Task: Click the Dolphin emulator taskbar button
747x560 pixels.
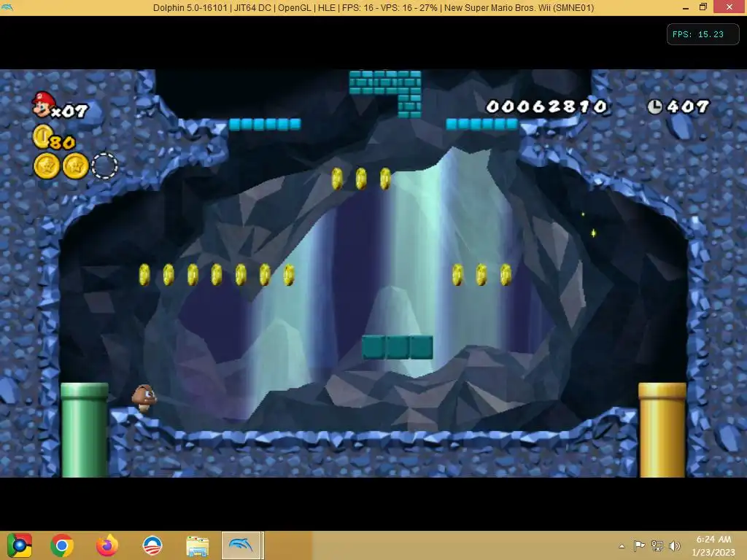Action: tap(242, 545)
